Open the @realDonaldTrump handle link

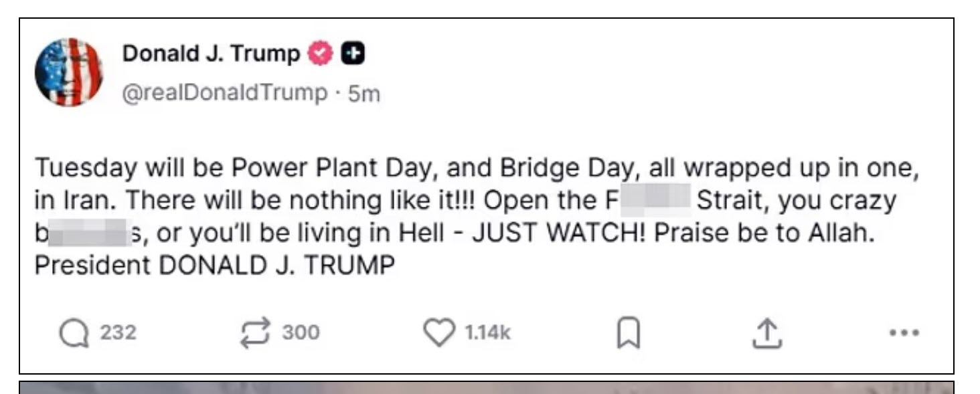click(224, 92)
